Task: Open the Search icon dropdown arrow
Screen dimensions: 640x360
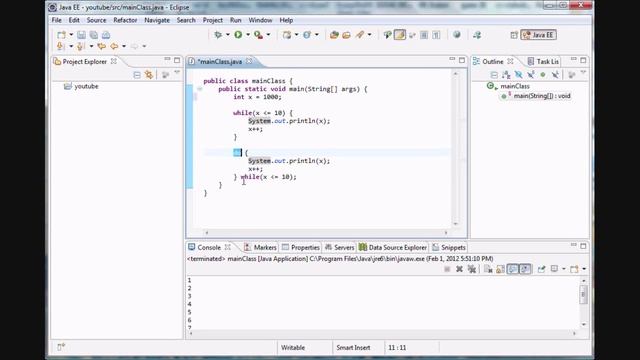Action: tap(369, 35)
